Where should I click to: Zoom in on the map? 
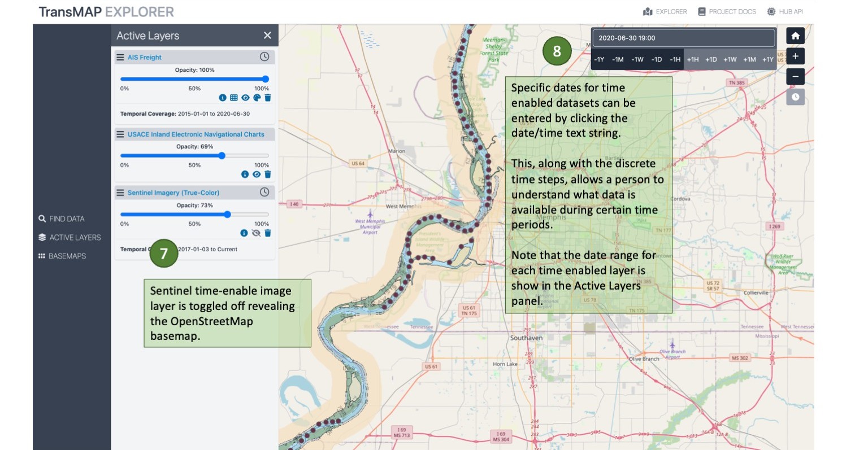(x=795, y=56)
